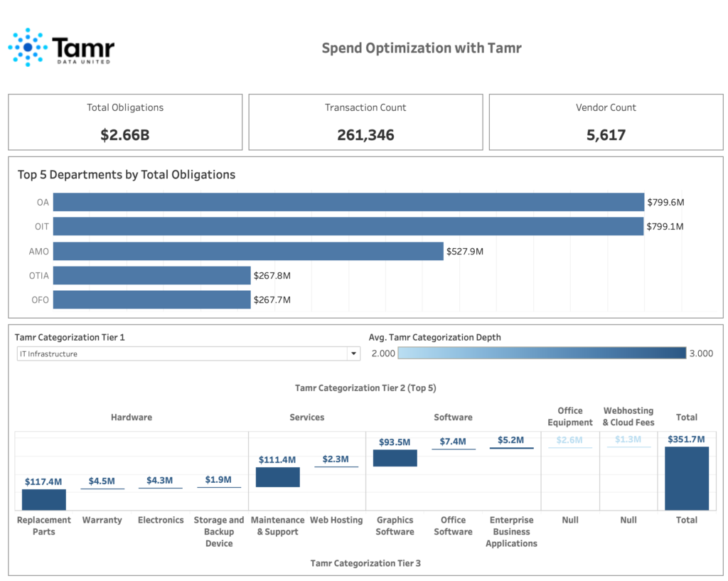Select the Total $351.7M bar
This screenshot has height=581, width=728.
point(687,479)
